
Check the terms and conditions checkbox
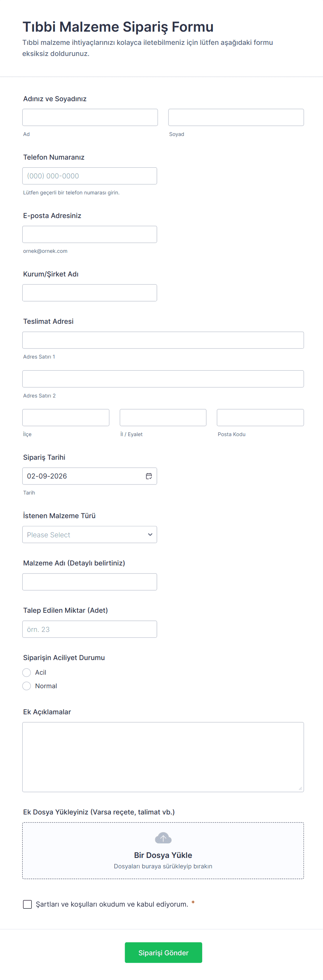27,904
